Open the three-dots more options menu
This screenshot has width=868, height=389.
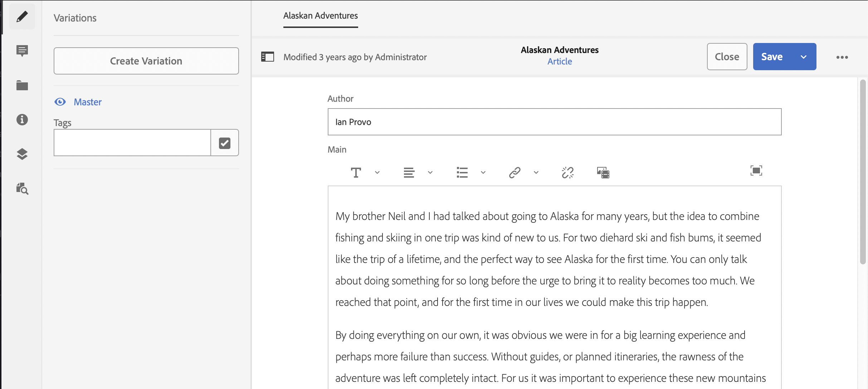(842, 57)
